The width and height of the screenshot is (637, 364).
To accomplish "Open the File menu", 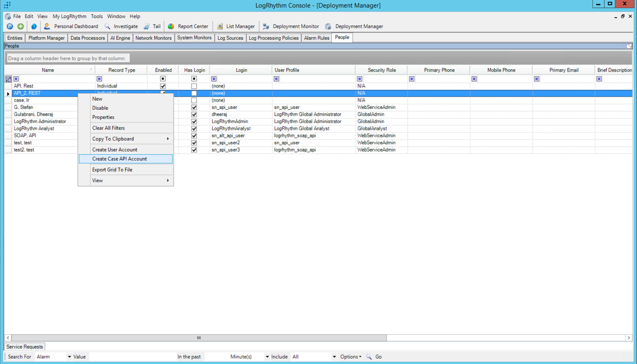I will (x=17, y=16).
